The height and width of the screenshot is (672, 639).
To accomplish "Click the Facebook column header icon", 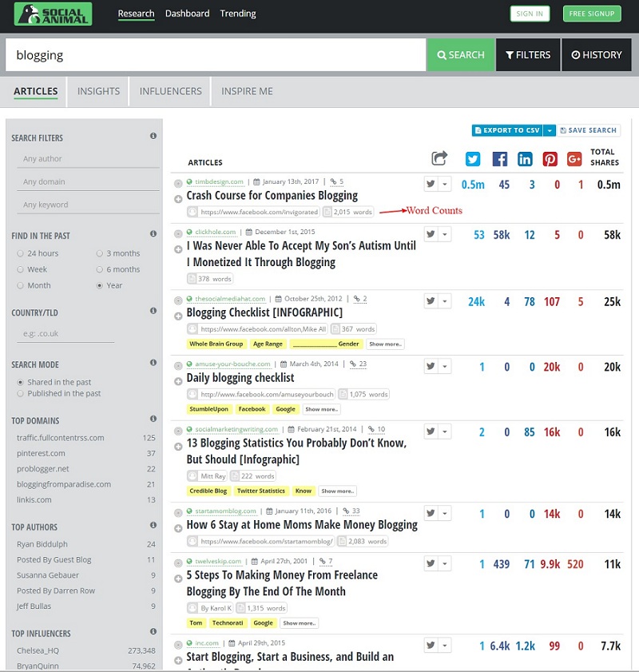I will (499, 159).
